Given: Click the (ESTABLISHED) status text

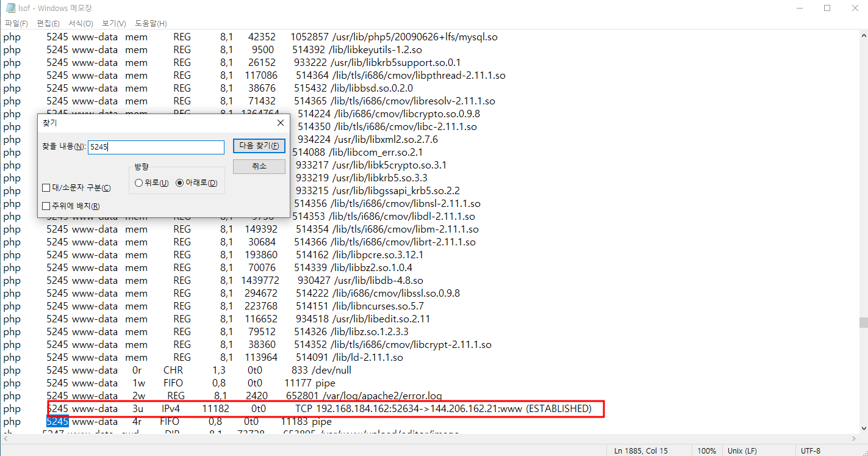Looking at the screenshot, I should tap(559, 409).
